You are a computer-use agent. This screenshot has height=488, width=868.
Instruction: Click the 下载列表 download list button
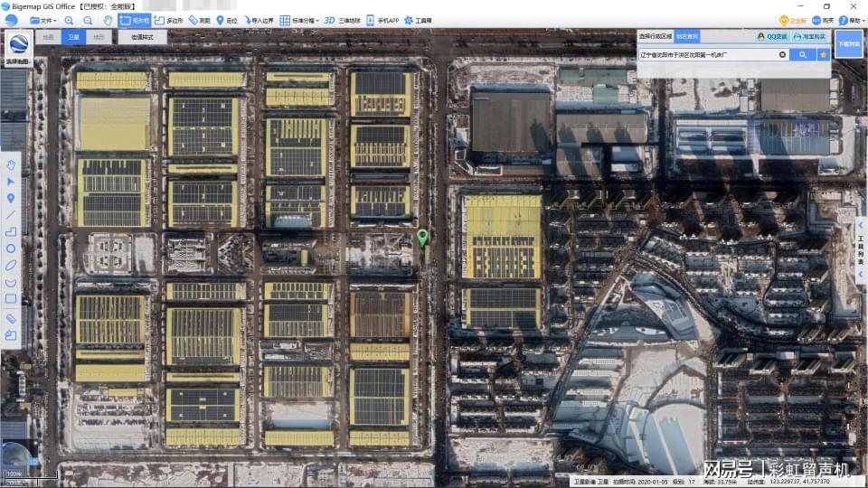point(848,43)
